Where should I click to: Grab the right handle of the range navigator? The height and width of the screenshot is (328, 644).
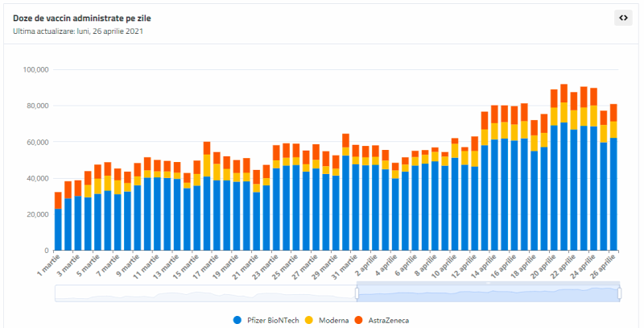point(619,293)
